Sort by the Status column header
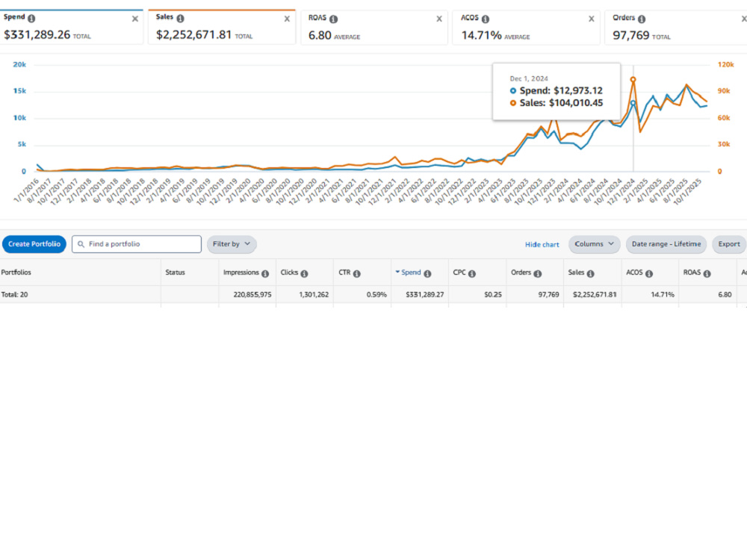747x560 pixels. (x=175, y=273)
